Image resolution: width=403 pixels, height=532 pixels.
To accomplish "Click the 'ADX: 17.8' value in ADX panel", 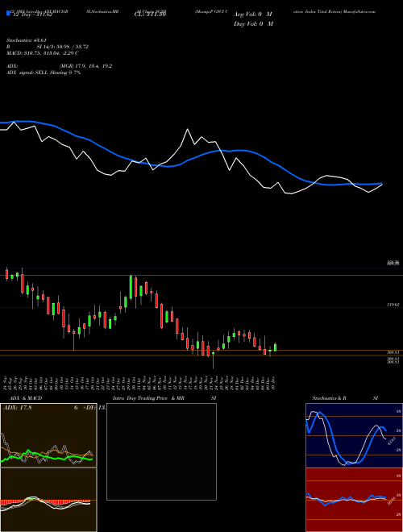I will (17, 408).
